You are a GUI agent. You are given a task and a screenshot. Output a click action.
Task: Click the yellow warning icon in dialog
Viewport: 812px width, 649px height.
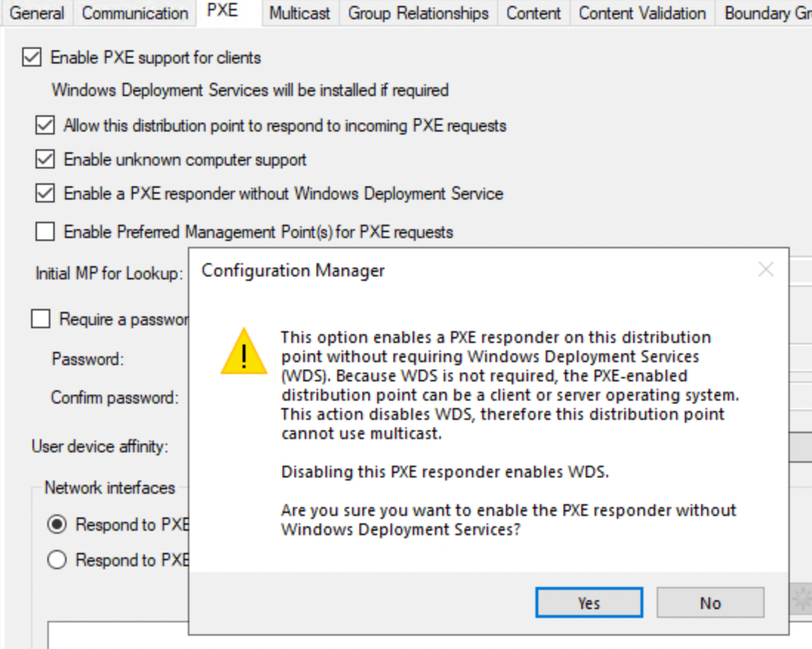243,353
